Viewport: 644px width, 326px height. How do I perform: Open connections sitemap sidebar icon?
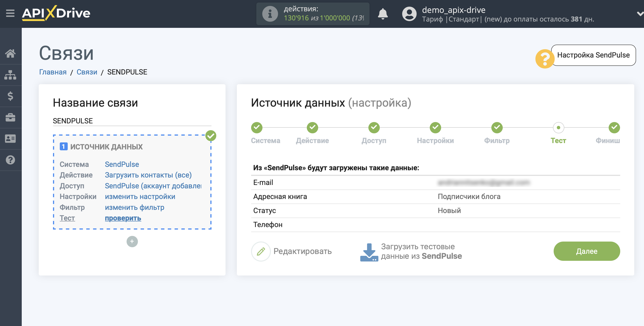(10, 75)
